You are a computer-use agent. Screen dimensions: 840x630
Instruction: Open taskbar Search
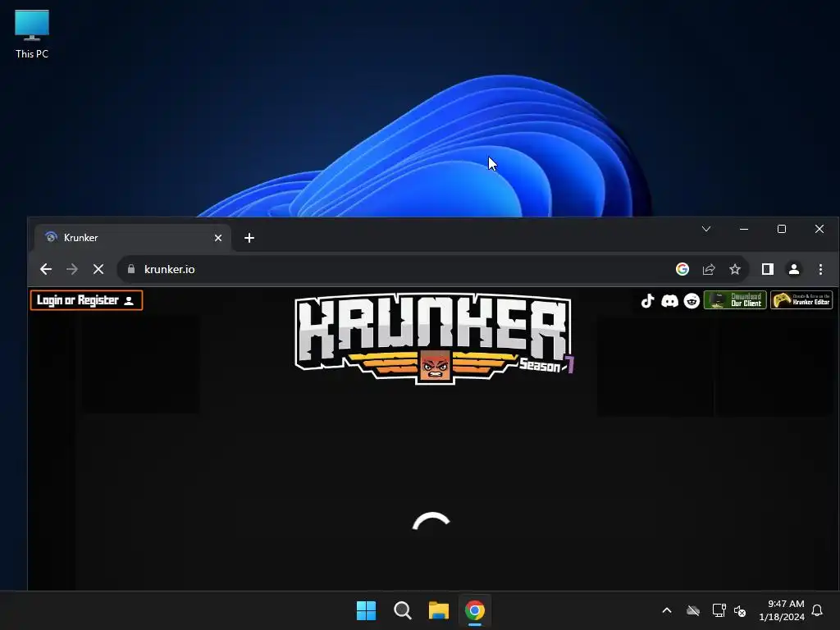402,610
